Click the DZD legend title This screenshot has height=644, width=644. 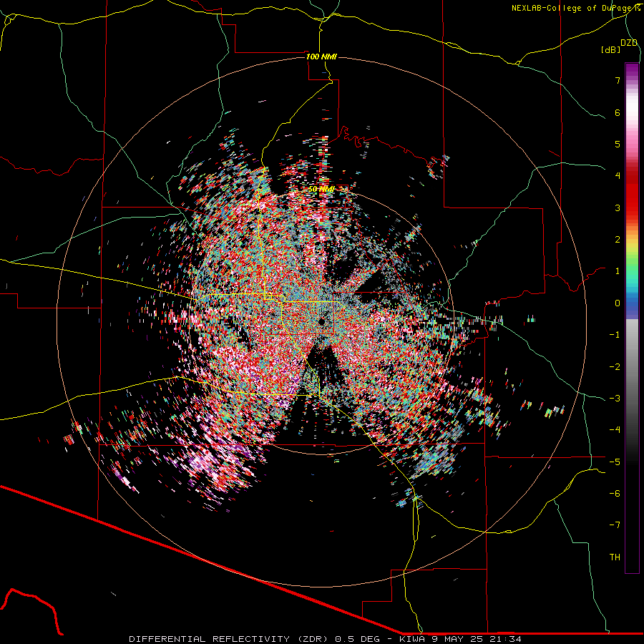tap(629, 43)
